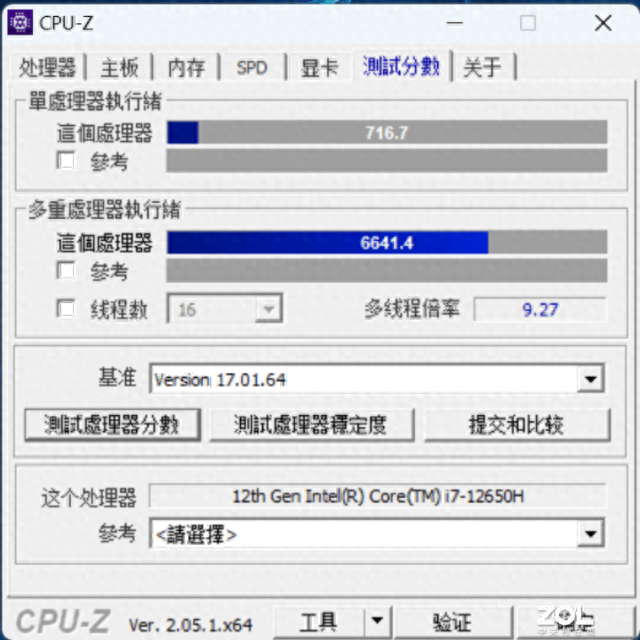Switch to the 处理器 tab
640x640 pixels.
tap(47, 67)
